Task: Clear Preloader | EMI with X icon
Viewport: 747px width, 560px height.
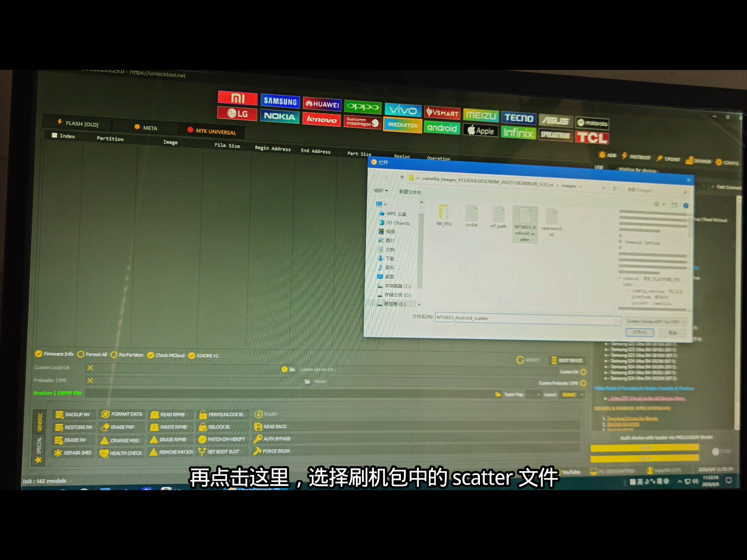Action: pyautogui.click(x=90, y=381)
